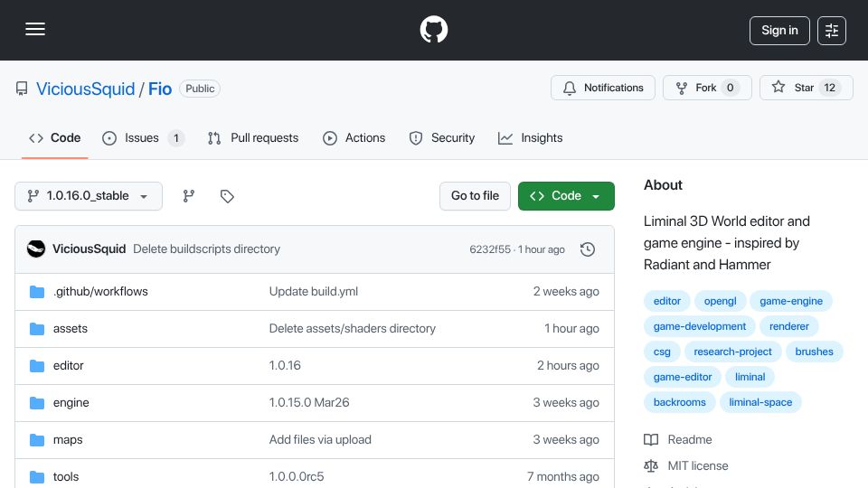The height and width of the screenshot is (488, 868).
Task: Open the editor folder
Action: (x=68, y=366)
